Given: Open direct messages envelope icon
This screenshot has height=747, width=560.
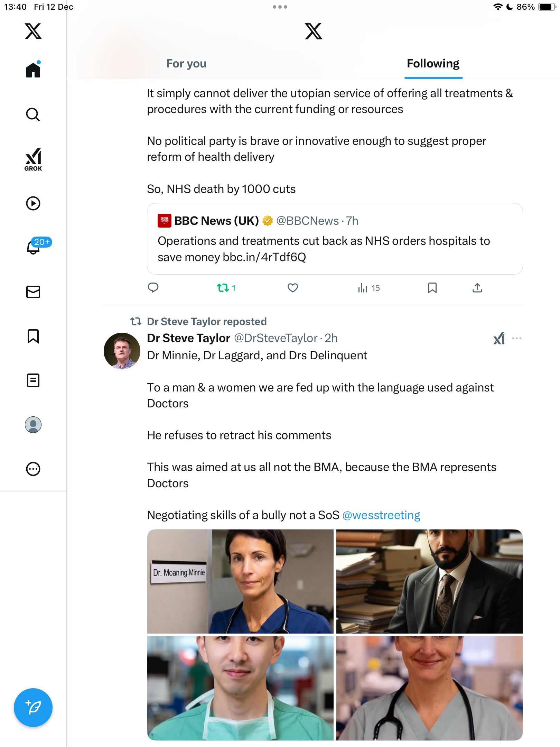Looking at the screenshot, I should tap(33, 292).
